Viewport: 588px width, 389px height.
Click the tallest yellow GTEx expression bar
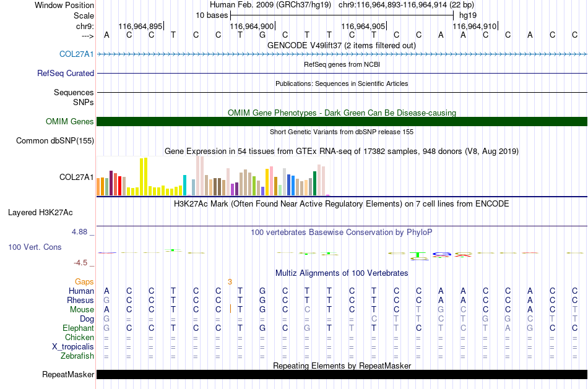pyautogui.click(x=145, y=176)
